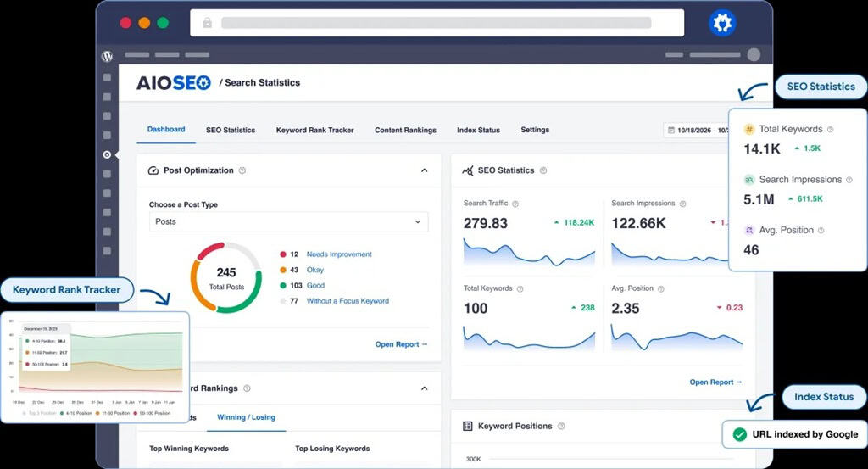Image resolution: width=868 pixels, height=469 pixels.
Task: Click help icon next to Avg. Position 2.35
Action: coord(661,288)
